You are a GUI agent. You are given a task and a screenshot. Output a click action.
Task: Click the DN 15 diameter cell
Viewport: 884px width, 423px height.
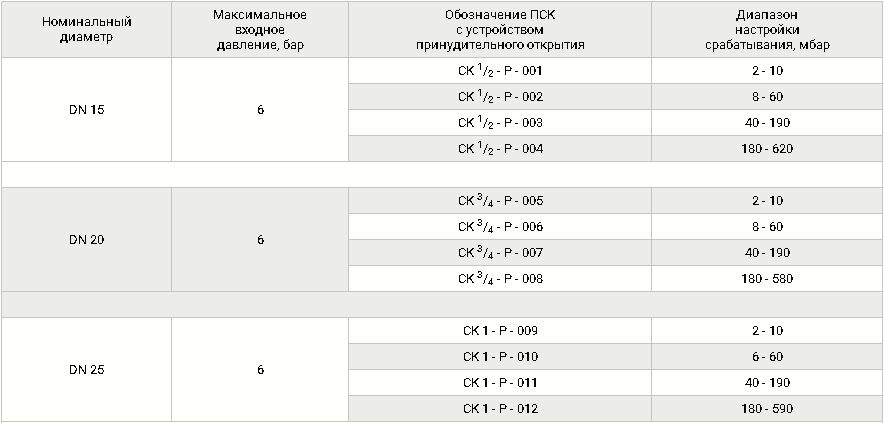[x=86, y=110]
